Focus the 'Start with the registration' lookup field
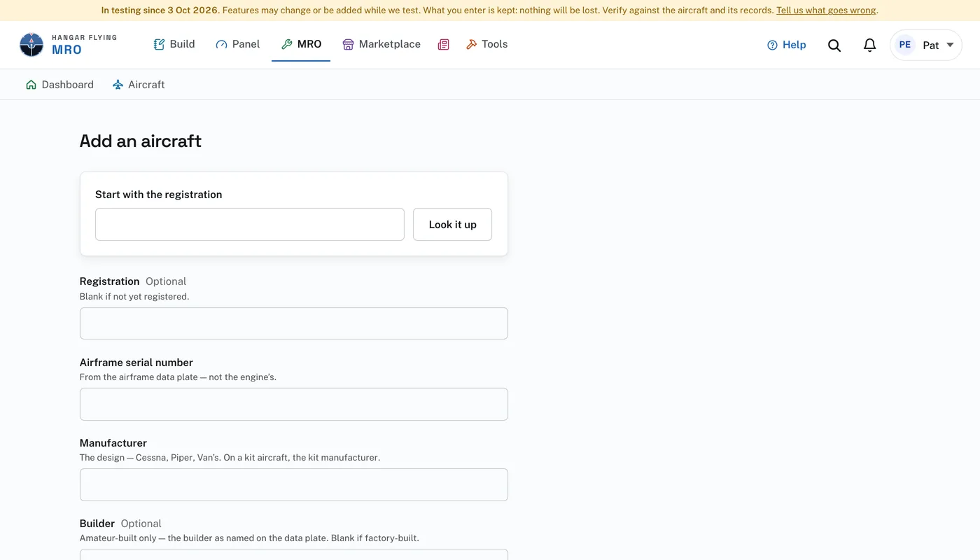 (250, 225)
